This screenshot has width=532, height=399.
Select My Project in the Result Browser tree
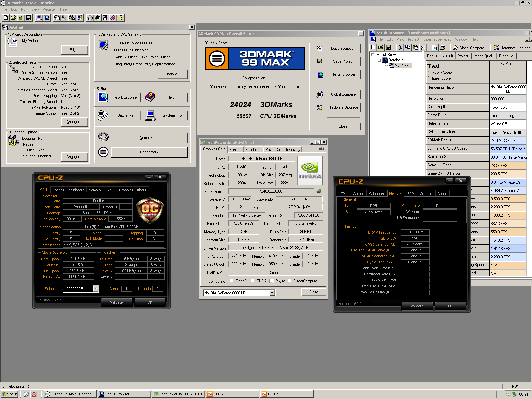[403, 65]
